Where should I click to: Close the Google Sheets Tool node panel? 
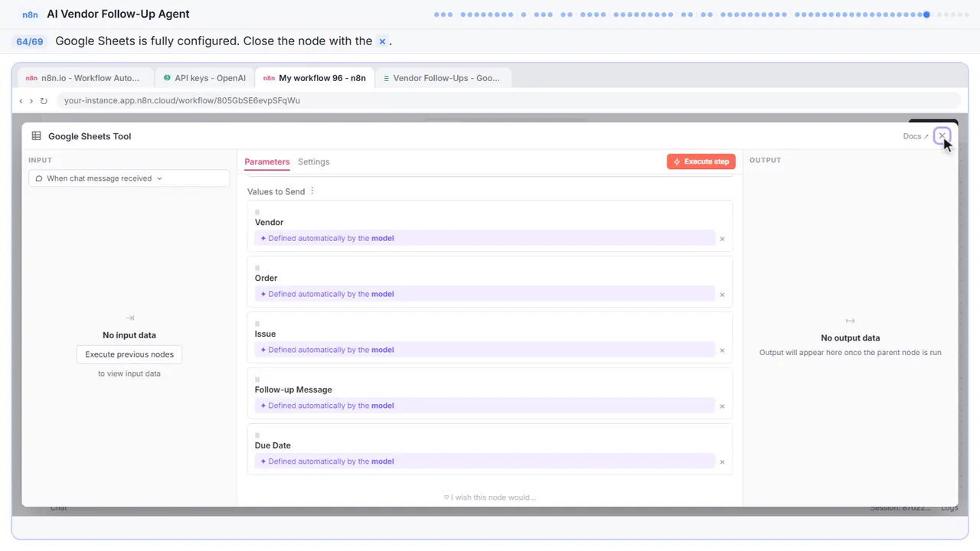942,136
